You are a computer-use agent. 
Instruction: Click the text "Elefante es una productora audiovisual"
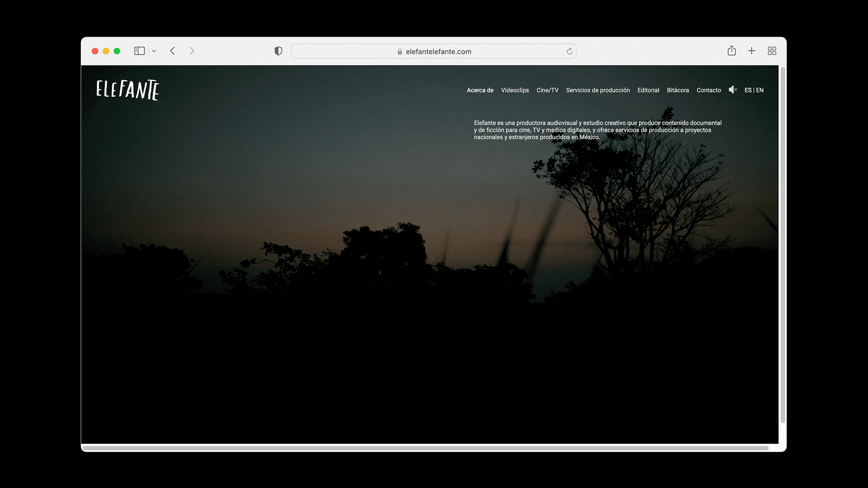(x=525, y=123)
